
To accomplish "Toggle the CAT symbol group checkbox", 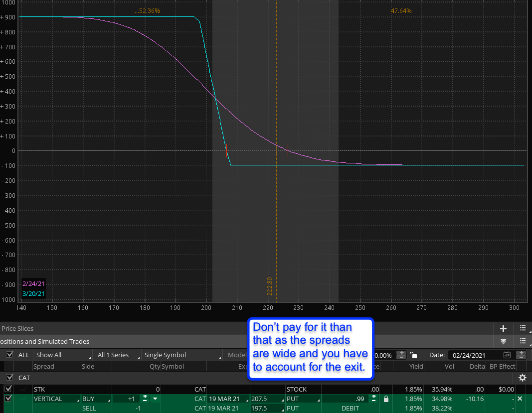I will tap(9, 378).
